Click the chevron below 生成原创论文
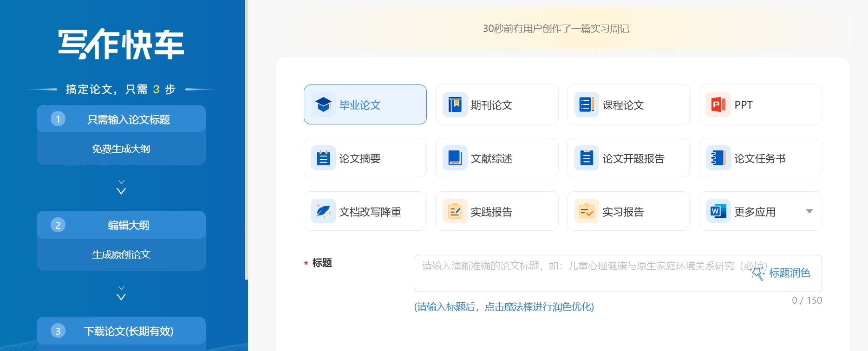 pyautogui.click(x=121, y=293)
